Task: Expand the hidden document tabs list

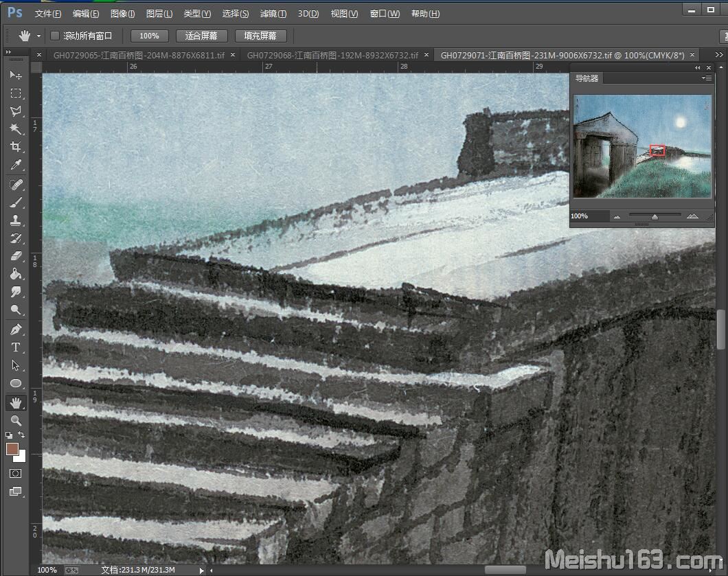Action: click(719, 55)
